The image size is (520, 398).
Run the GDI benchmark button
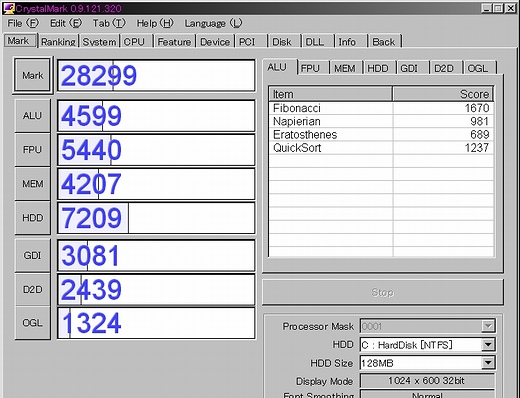(x=33, y=255)
